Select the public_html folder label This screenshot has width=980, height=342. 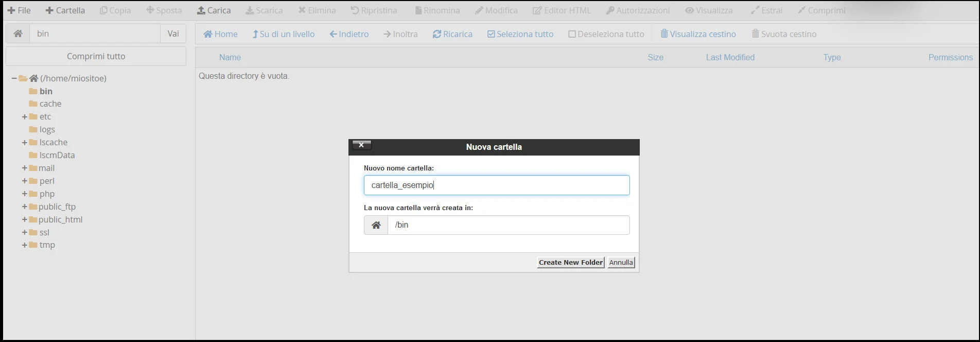pyautogui.click(x=60, y=219)
